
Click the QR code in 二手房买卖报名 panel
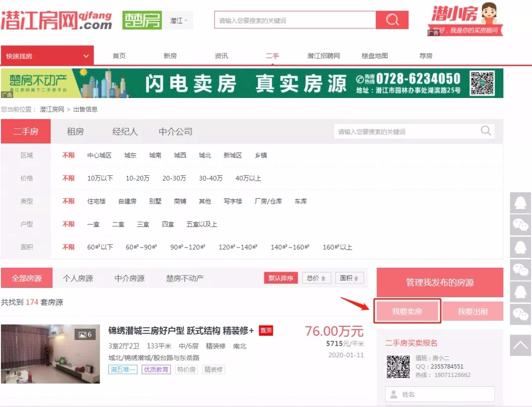click(x=398, y=367)
